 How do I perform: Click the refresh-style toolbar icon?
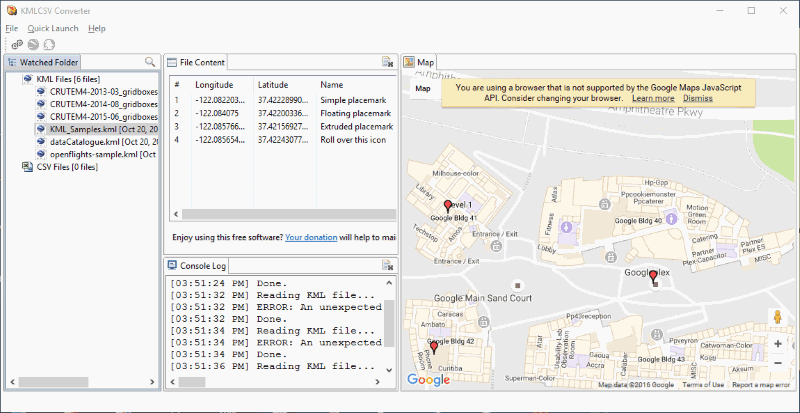[x=49, y=44]
